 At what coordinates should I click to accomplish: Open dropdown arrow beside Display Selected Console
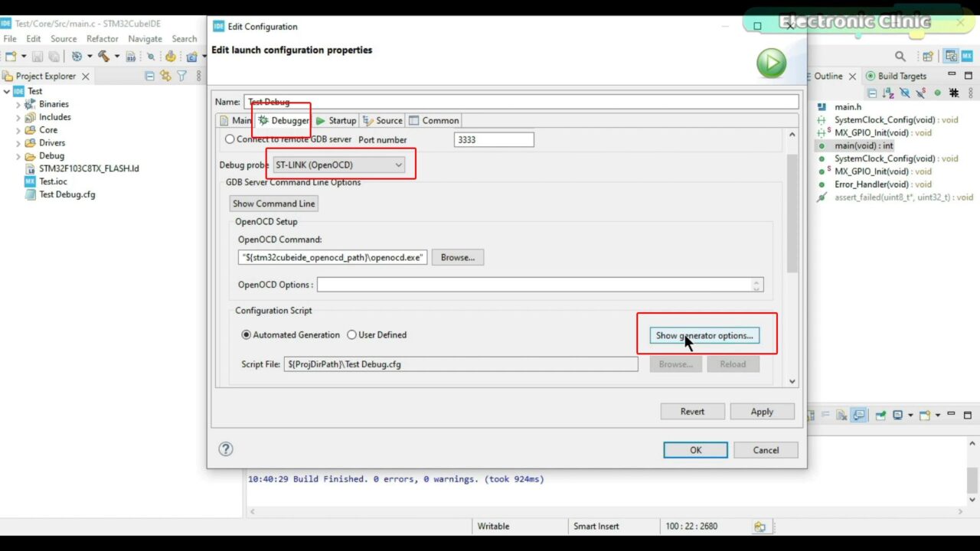[x=910, y=416]
